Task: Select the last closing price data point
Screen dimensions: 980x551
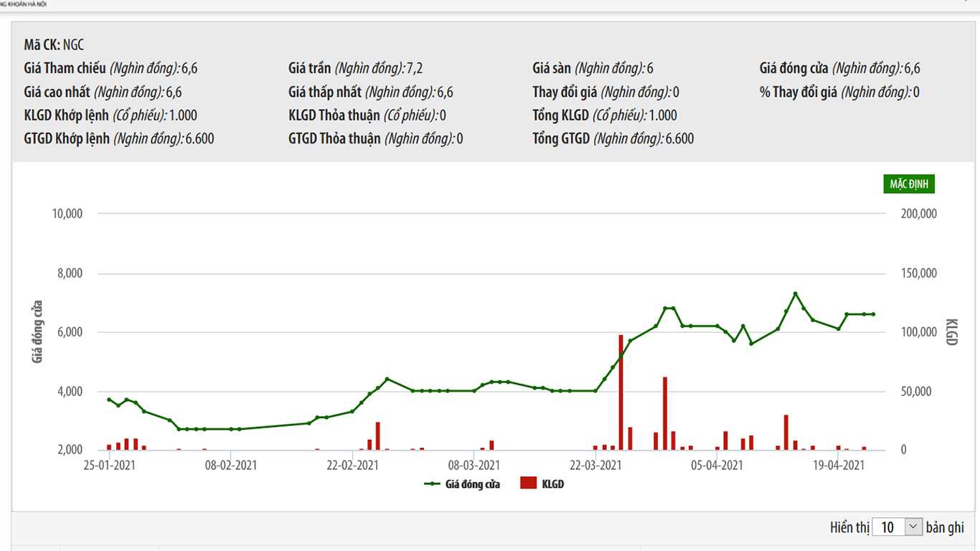Action: (x=873, y=314)
